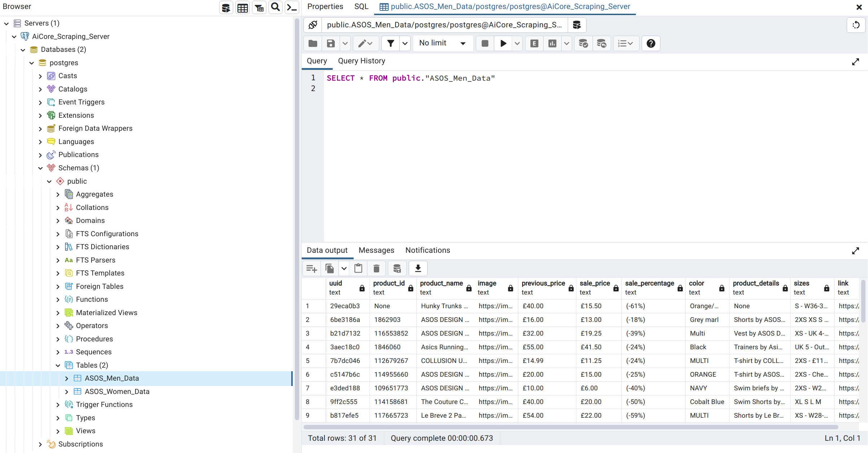Click the View Data grid icon in the Browser toolbar
Image resolution: width=868 pixels, height=453 pixels.
[243, 8]
